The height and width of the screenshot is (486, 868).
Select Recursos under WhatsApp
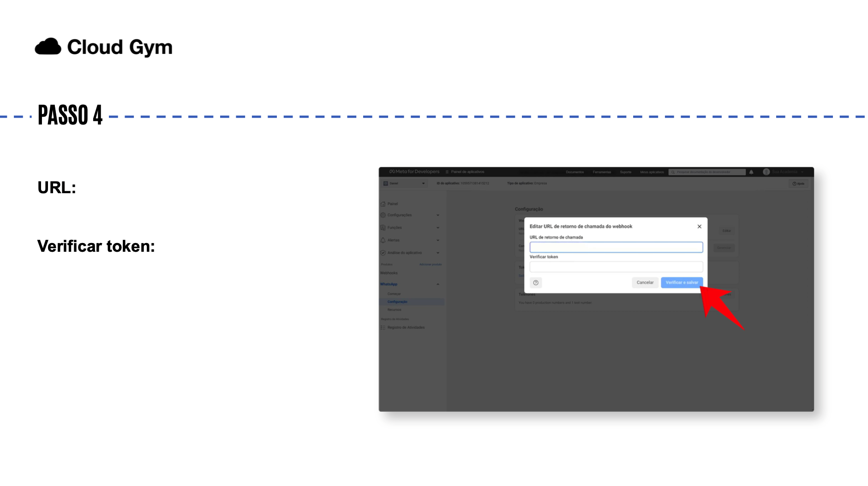click(x=395, y=310)
